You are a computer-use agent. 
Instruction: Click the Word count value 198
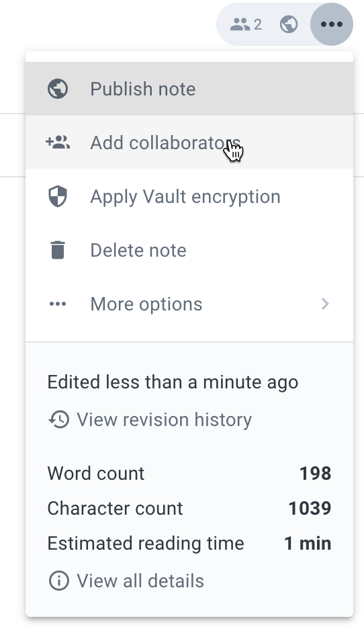315,473
